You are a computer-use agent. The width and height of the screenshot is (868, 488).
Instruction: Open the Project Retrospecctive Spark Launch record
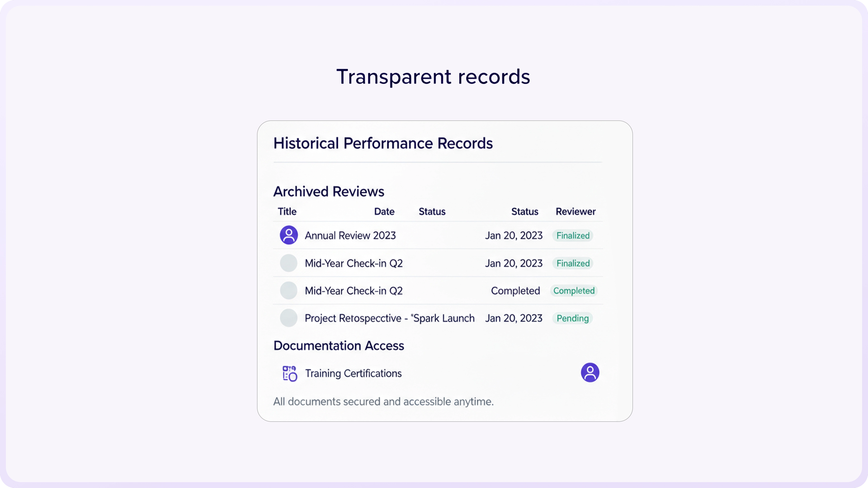tap(389, 318)
